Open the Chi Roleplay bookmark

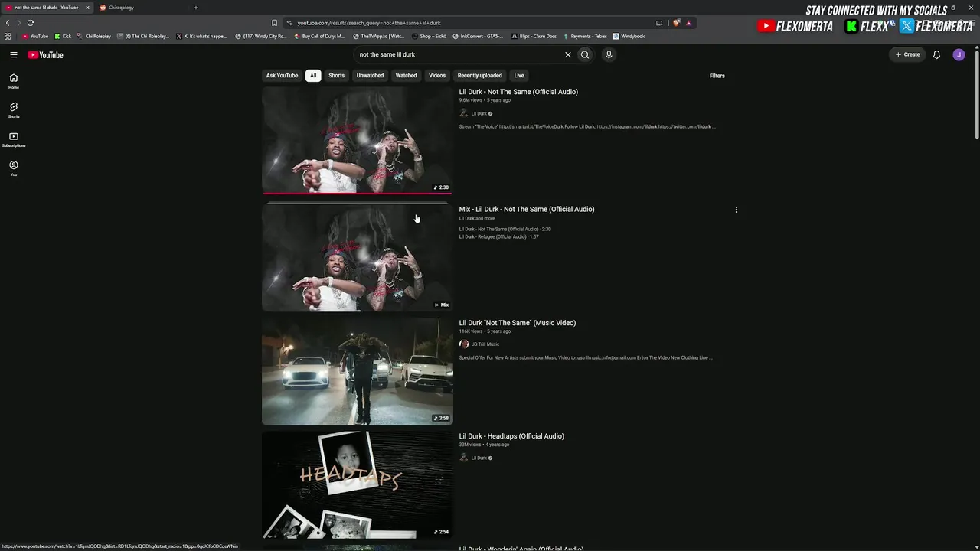94,36
